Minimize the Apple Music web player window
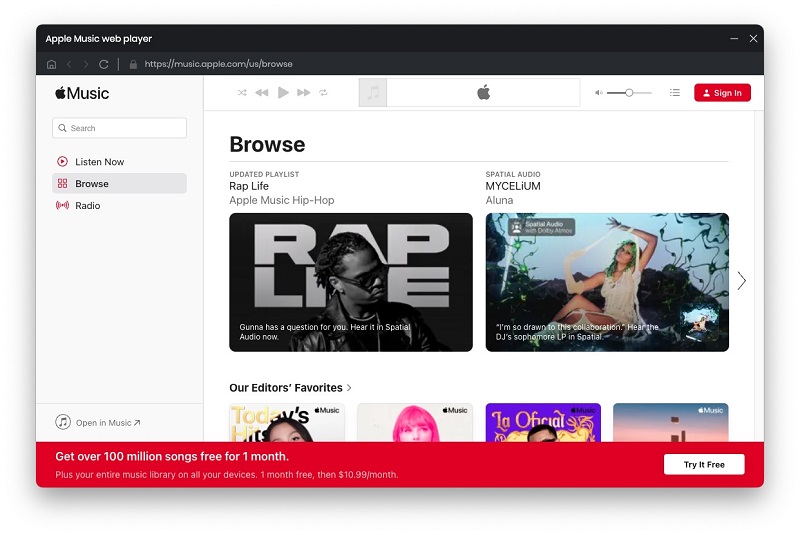Screen dimensions: 800x535 (x=734, y=39)
